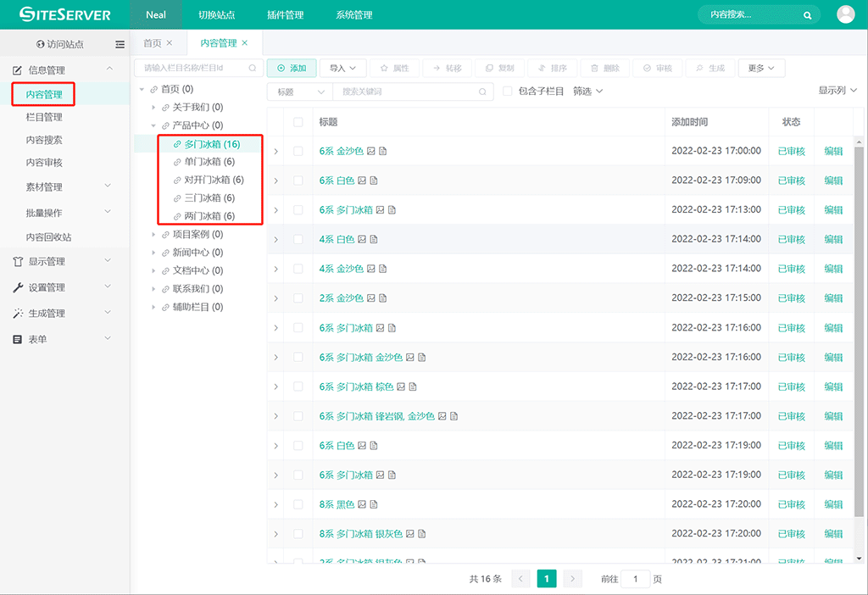868x595 pixels.
Task: Click 编辑 link for 8系 黑色
Action: 833,504
